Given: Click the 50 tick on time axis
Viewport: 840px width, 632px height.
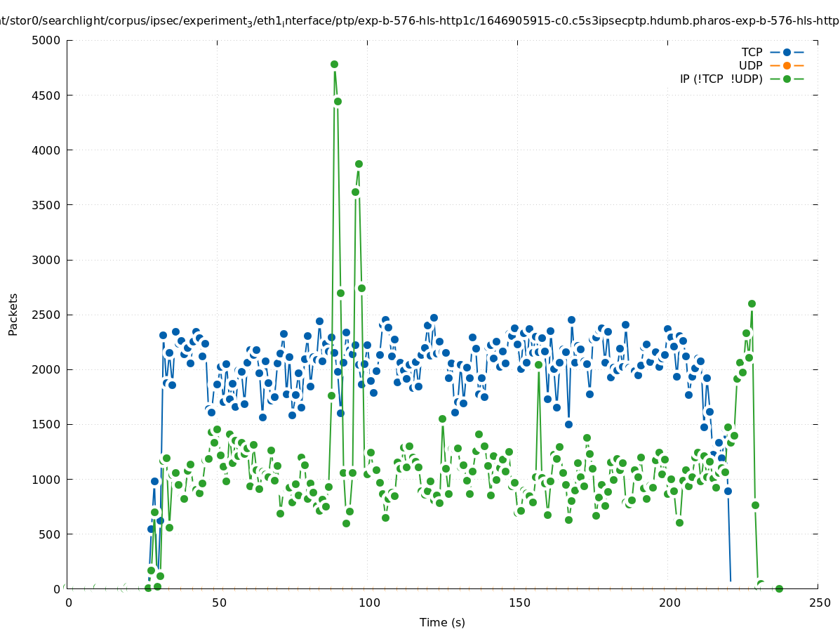Looking at the screenshot, I should click(x=219, y=603).
